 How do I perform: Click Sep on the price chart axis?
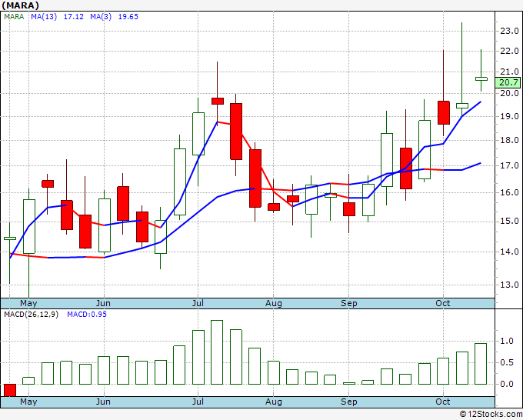point(349,303)
